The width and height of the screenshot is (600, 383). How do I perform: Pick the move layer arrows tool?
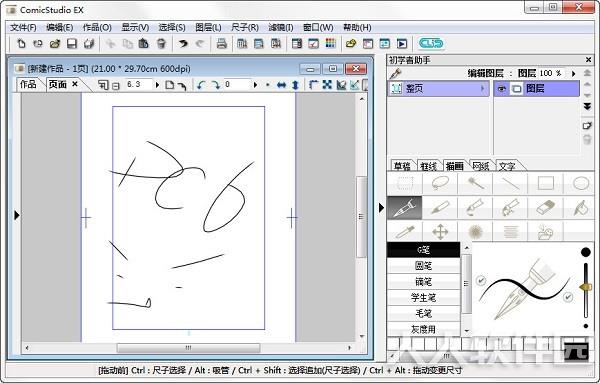pos(440,231)
